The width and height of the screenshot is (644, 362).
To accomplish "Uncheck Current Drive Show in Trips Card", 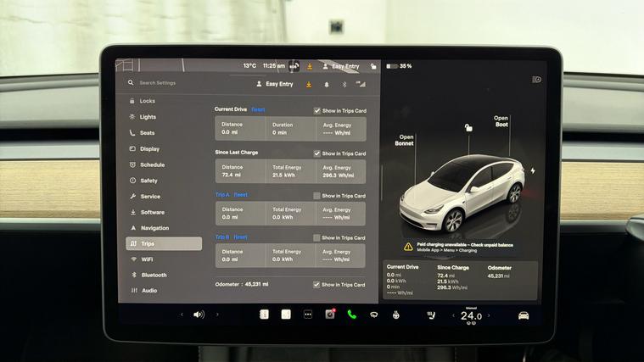I will (317, 110).
